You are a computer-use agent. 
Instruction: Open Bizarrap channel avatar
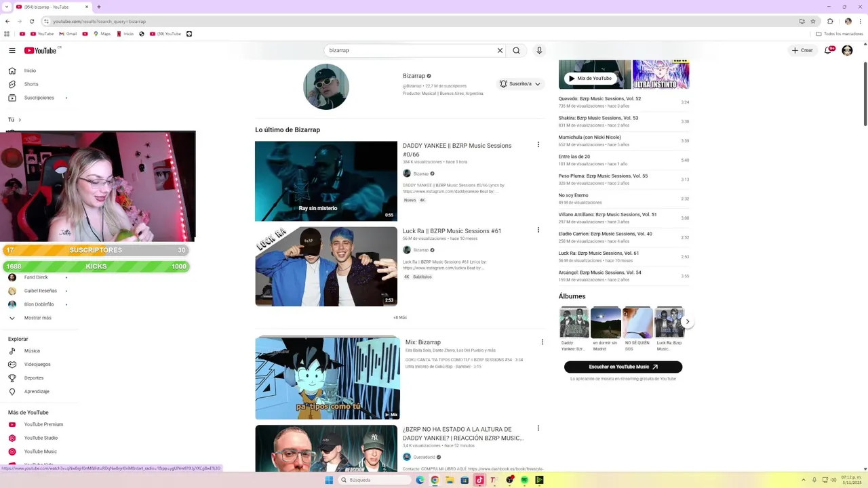pos(326,87)
